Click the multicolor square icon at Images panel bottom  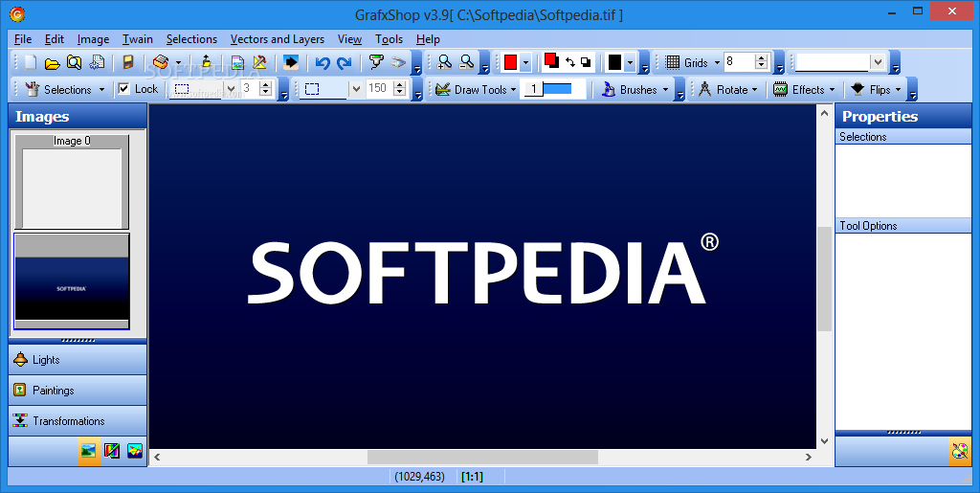tap(112, 451)
